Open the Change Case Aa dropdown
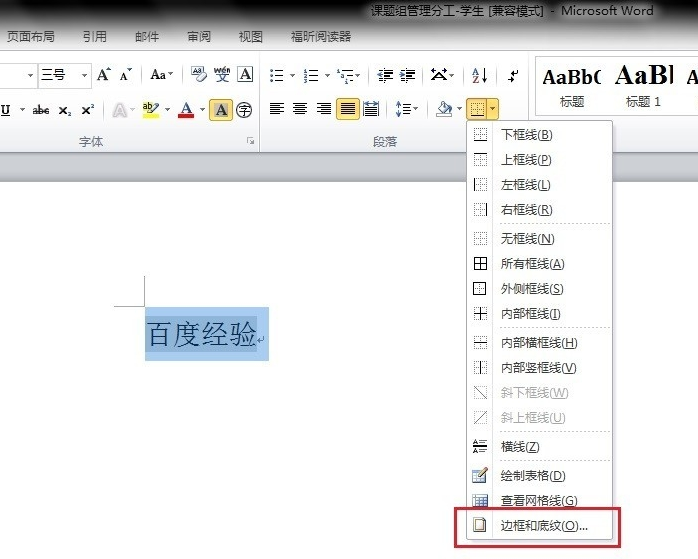The image size is (698, 559). click(161, 74)
